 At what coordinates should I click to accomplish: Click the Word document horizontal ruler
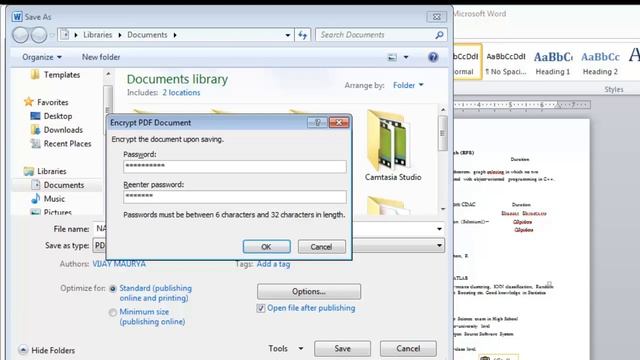[x=522, y=105]
